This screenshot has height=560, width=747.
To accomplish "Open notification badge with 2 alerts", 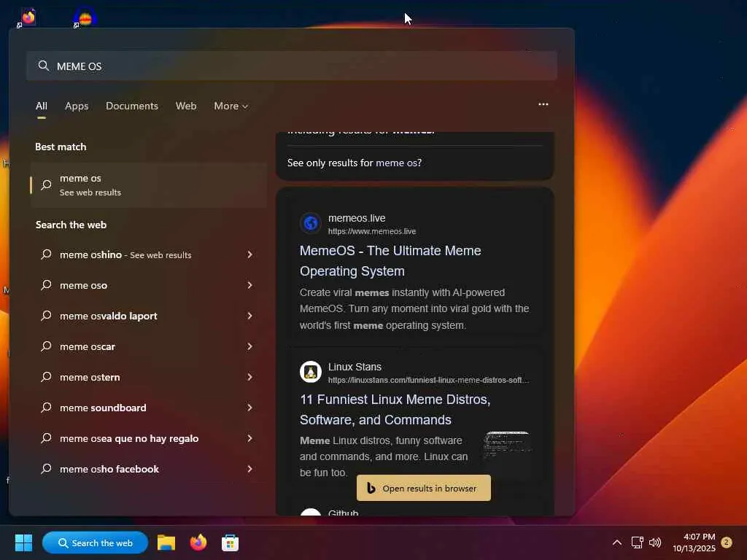I will click(727, 542).
